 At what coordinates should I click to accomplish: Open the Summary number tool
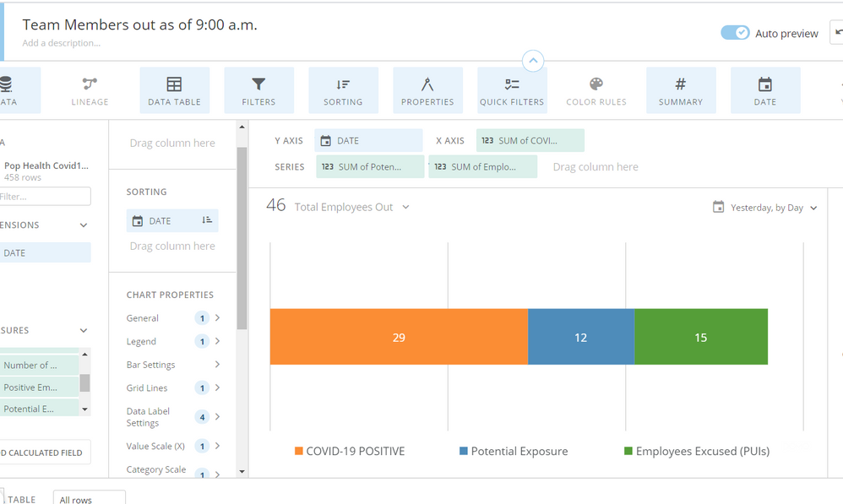[681, 90]
